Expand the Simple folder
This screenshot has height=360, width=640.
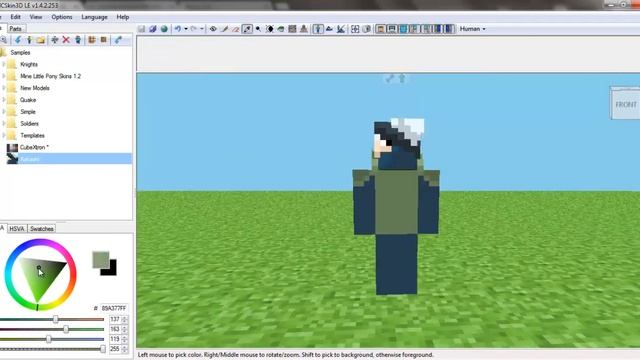coord(4,112)
